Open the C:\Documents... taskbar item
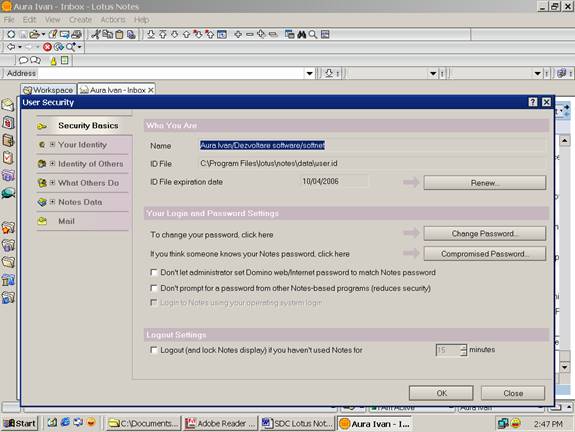Screen dimensions: 575x432 (143, 424)
